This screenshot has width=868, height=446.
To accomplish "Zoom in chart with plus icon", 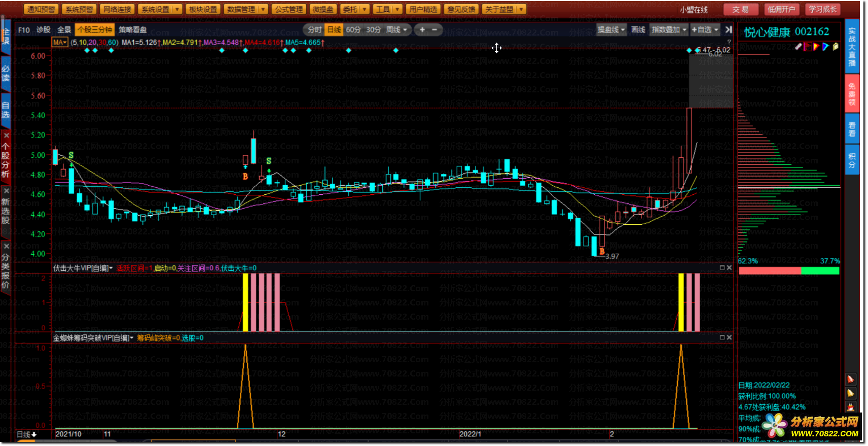I will tap(422, 30).
